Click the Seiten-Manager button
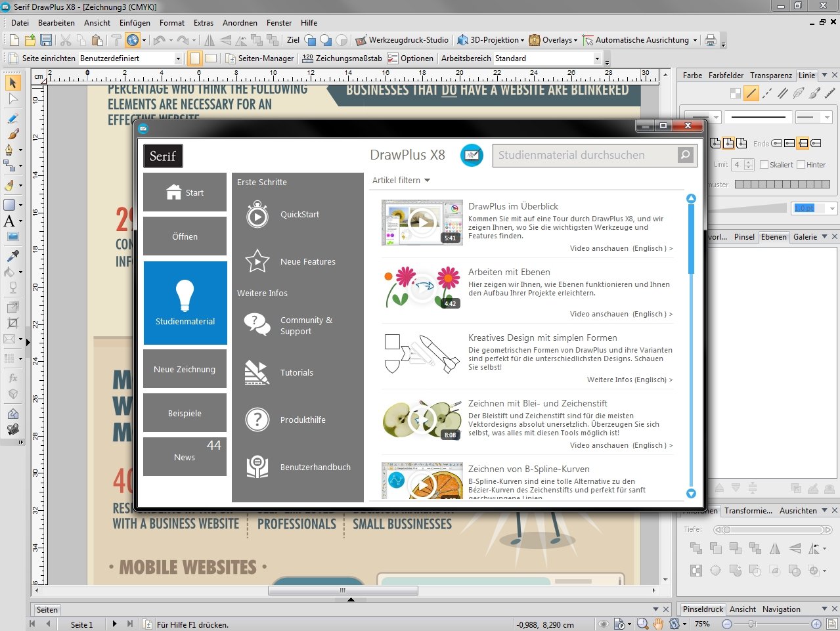The image size is (840, 631). pyautogui.click(x=258, y=58)
